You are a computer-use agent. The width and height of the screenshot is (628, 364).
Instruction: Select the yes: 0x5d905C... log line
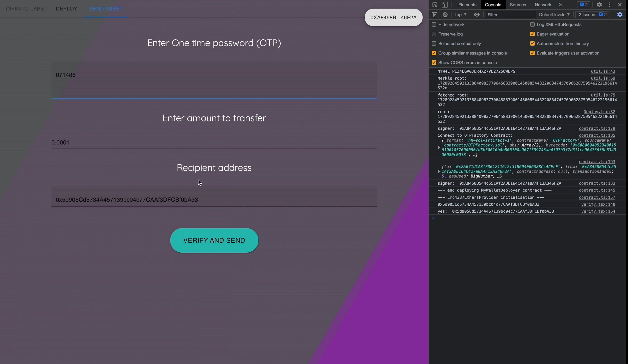(496, 211)
